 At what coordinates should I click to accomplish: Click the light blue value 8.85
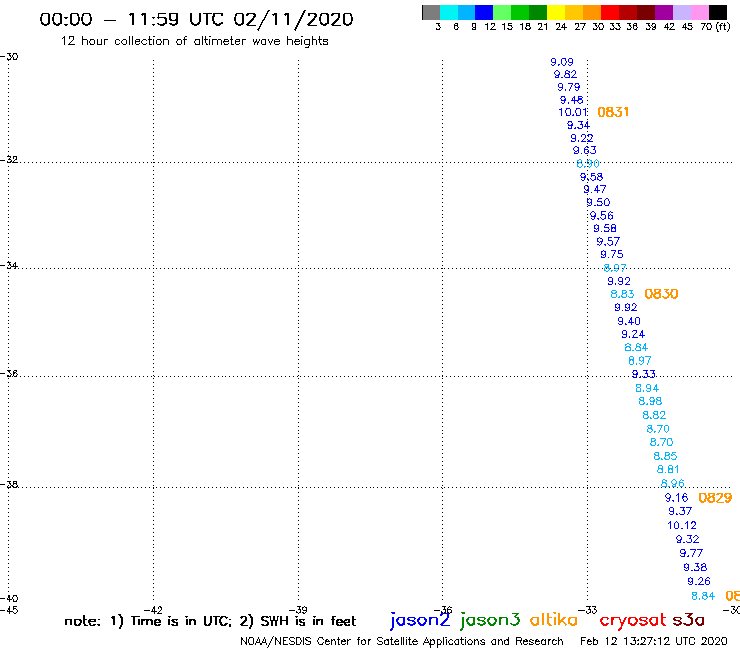click(665, 456)
